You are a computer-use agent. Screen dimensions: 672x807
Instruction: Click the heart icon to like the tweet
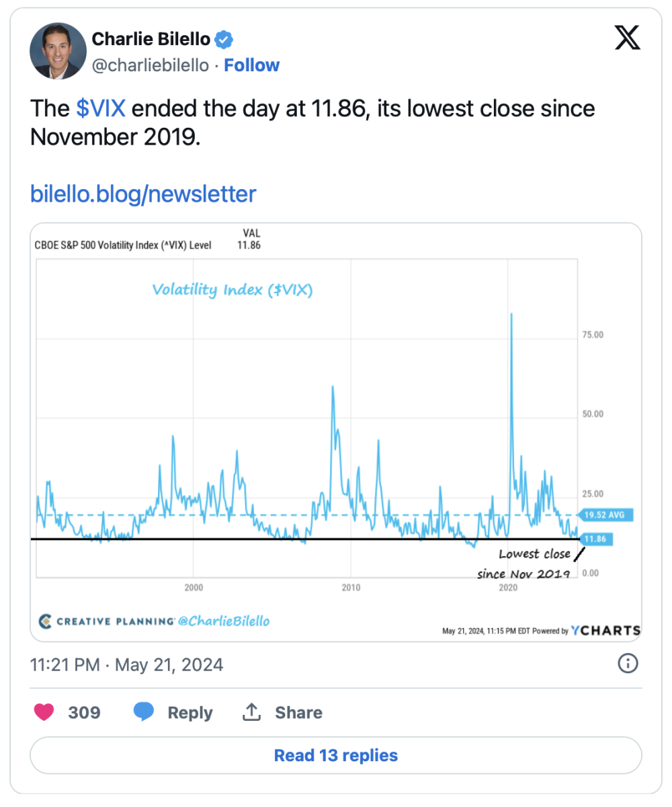[x=44, y=712]
